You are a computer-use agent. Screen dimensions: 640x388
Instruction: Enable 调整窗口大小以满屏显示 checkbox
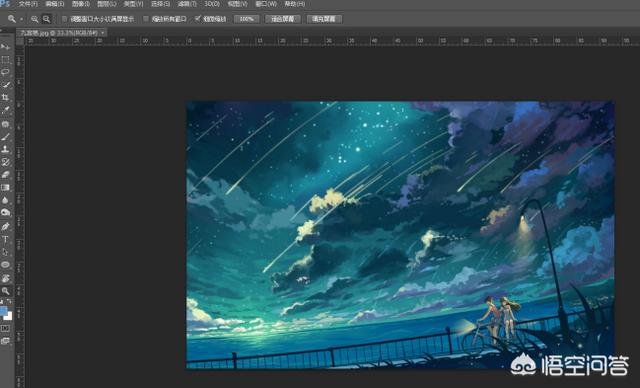pos(64,19)
